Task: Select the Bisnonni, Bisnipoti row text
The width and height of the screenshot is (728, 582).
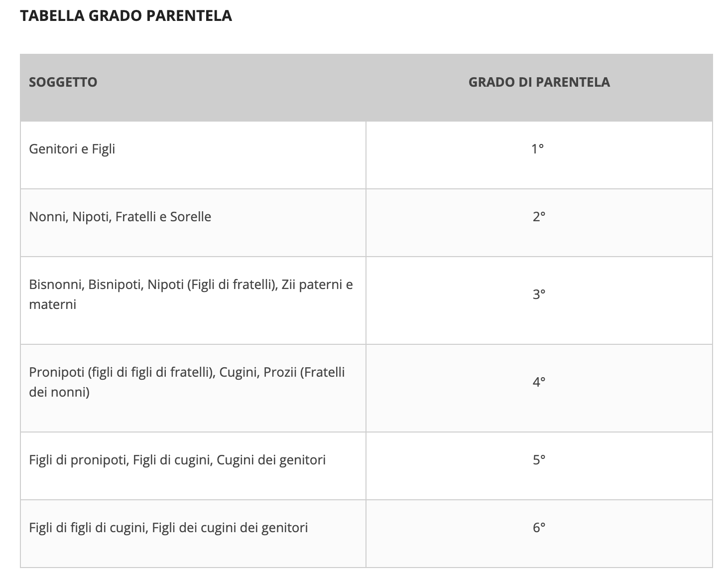Action: [191, 294]
